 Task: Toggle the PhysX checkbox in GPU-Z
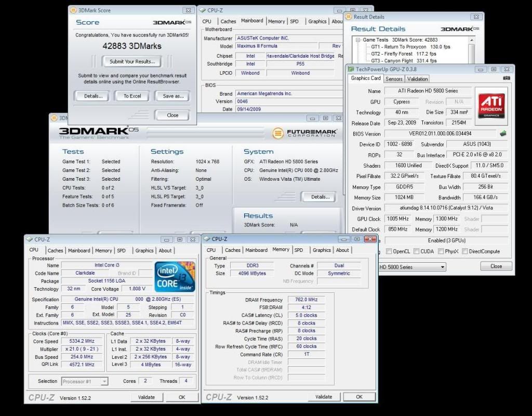[441, 251]
